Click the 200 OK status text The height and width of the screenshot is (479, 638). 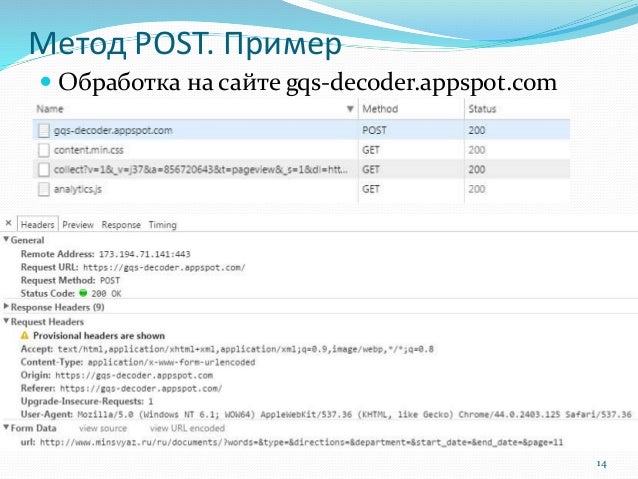(106, 293)
